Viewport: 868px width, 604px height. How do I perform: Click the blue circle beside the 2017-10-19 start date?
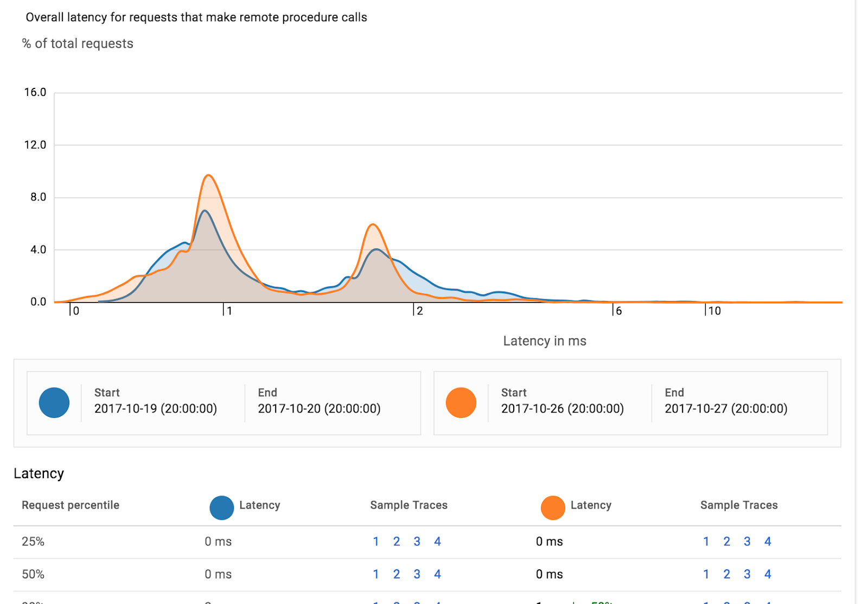54,403
